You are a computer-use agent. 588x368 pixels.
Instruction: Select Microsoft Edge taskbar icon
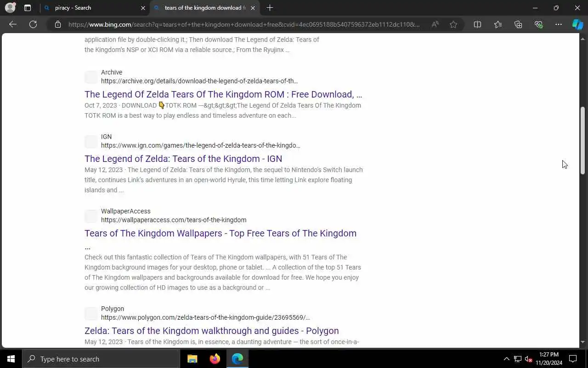click(237, 359)
